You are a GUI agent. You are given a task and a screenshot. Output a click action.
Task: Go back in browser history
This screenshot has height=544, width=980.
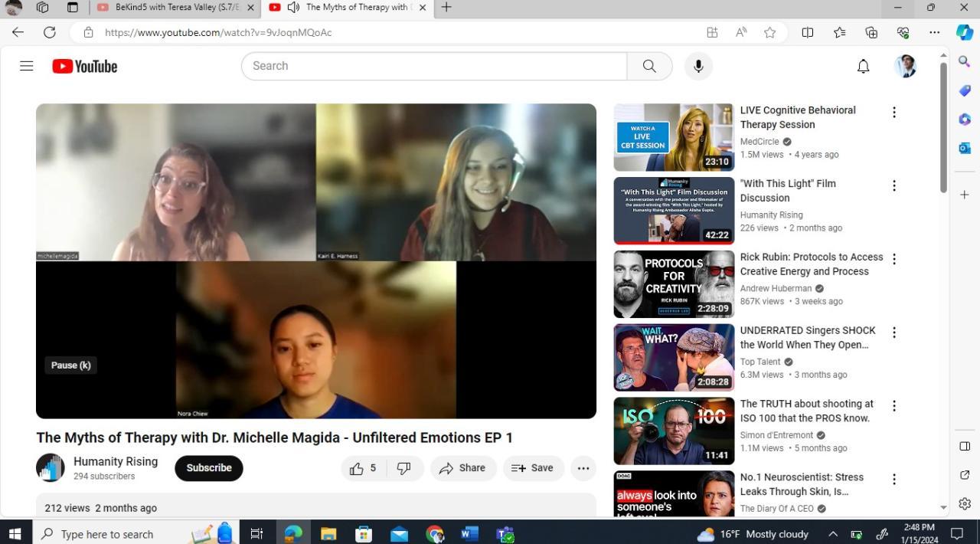(18, 32)
